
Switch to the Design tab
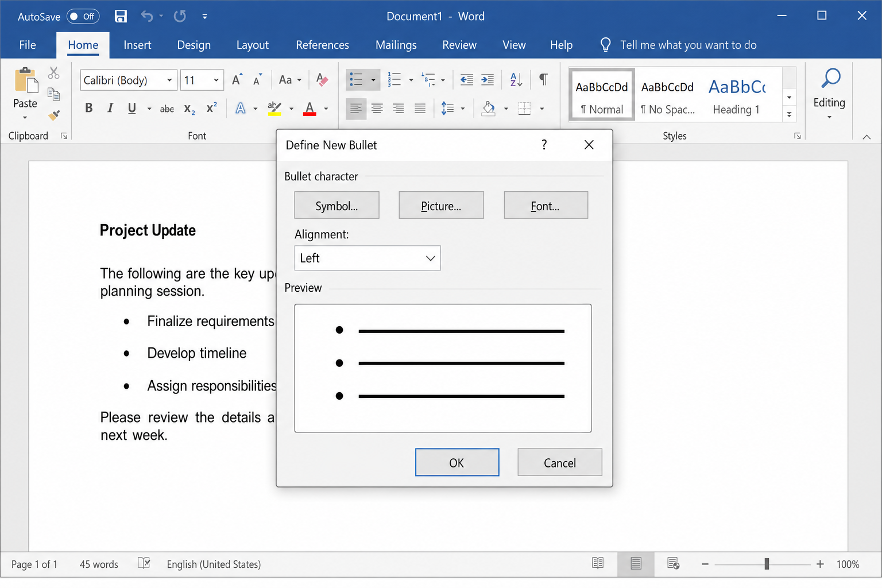194,45
